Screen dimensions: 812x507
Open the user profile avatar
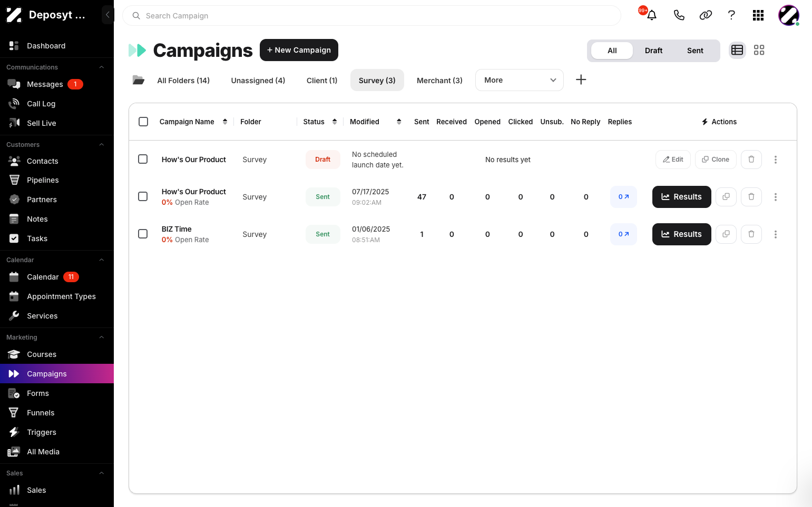789,15
